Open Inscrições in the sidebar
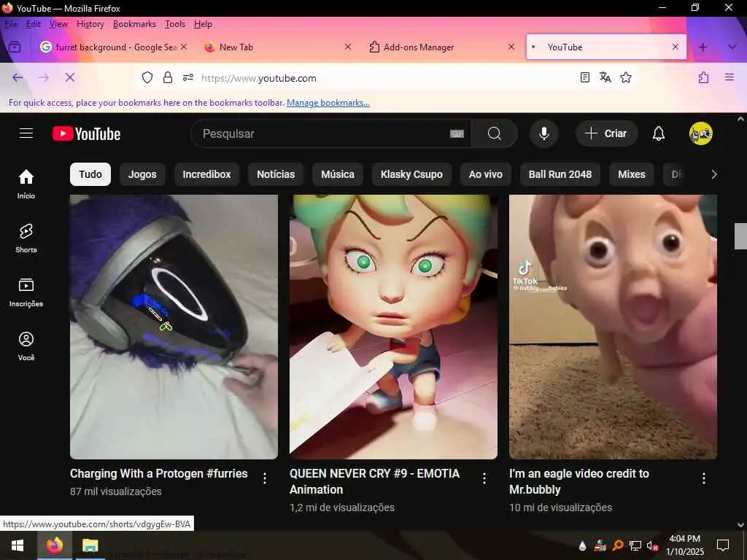Viewport: 747px width, 560px height. click(x=26, y=292)
